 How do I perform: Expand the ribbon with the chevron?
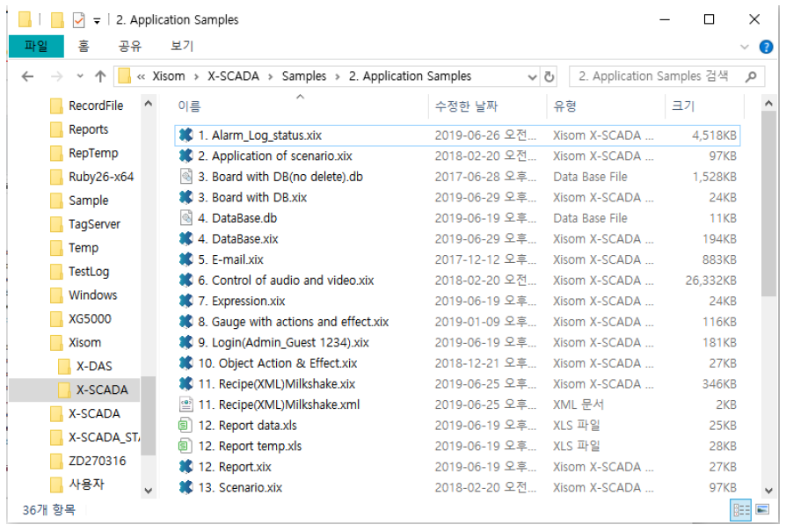(x=745, y=47)
